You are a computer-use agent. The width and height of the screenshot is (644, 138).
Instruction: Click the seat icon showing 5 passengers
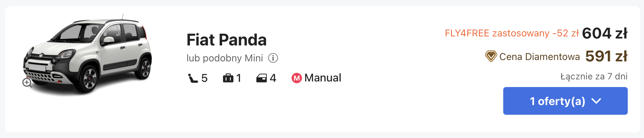click(193, 78)
